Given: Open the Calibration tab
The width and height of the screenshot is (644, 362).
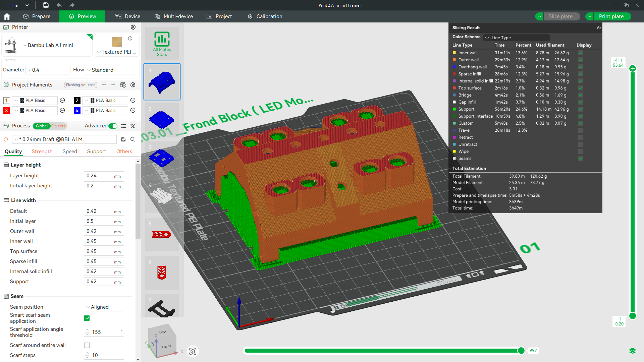Looking at the screenshot, I should [x=265, y=16].
